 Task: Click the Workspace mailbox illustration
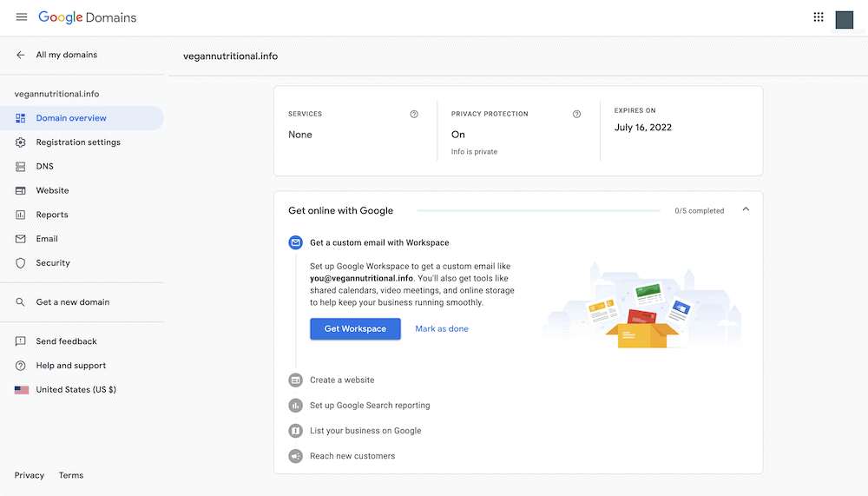642,306
